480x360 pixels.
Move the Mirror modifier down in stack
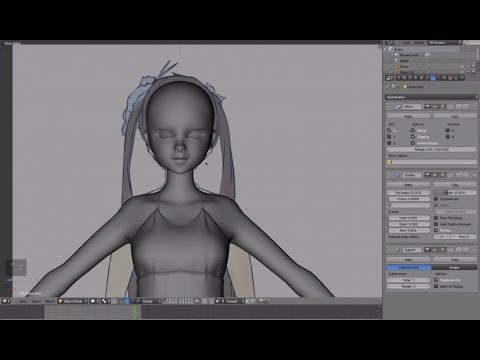coord(466,107)
